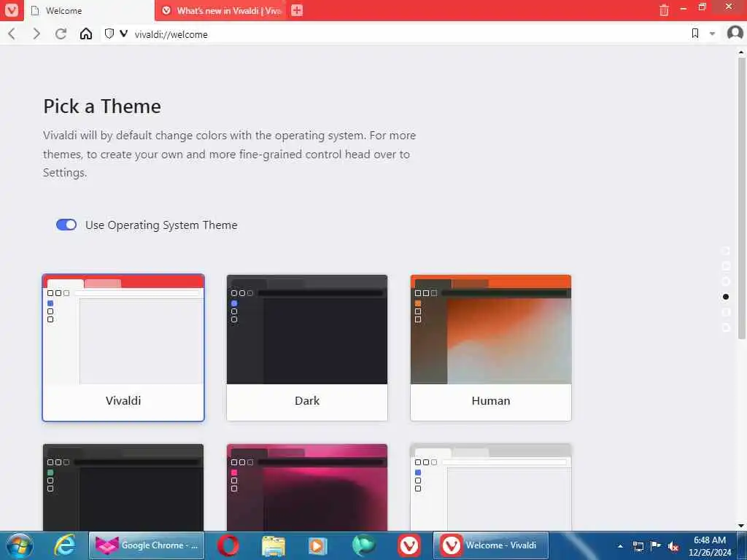The image size is (747, 560).
Task: Switch to Google Chrome taskbar window
Action: 147,545
